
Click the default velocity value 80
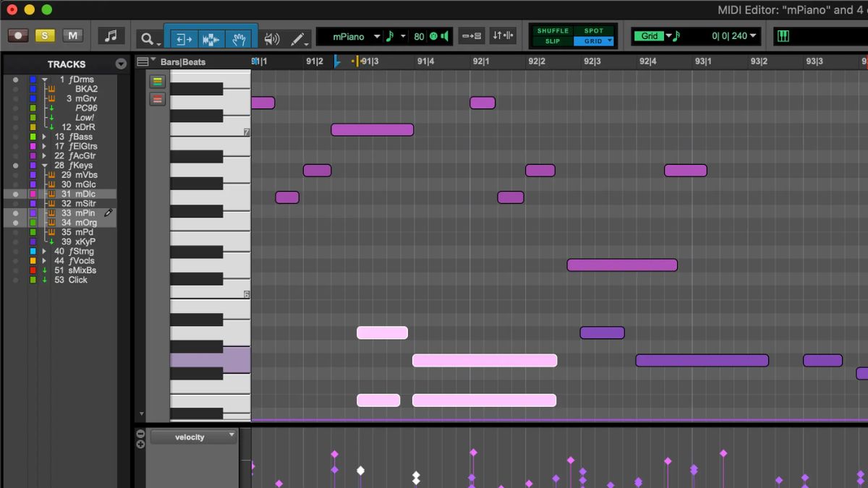(419, 36)
